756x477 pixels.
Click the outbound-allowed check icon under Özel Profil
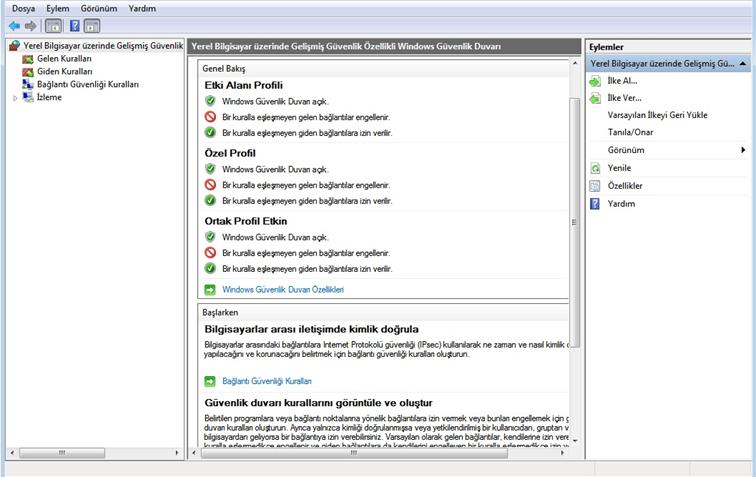coord(210,200)
